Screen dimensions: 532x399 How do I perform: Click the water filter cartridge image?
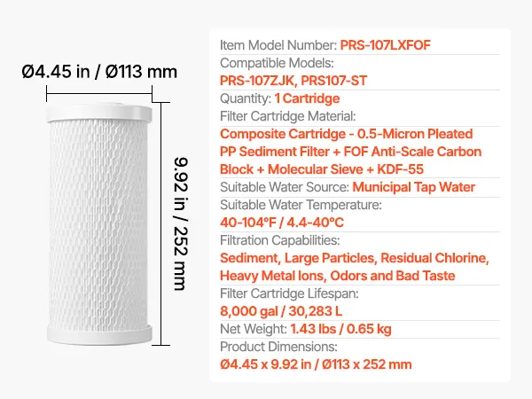pyautogui.click(x=99, y=224)
